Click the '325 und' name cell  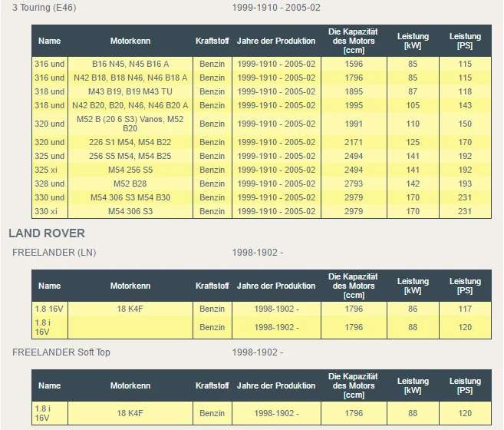point(50,156)
